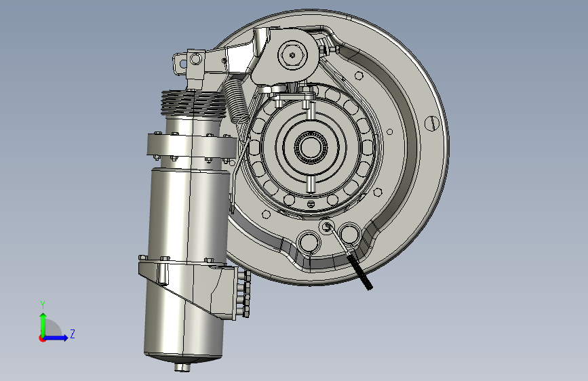Image resolution: width=588 pixels, height=381 pixels.
Task: Select the black threaded rod at the bottom right
Action: [359, 271]
